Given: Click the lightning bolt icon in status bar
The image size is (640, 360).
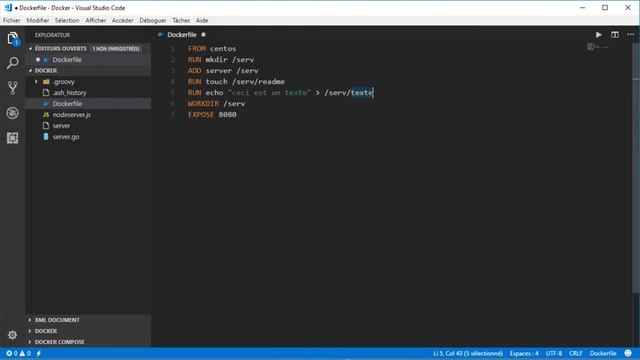Looking at the screenshot, I should click(39, 353).
